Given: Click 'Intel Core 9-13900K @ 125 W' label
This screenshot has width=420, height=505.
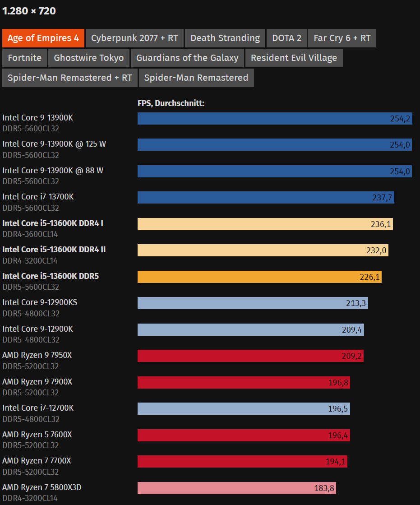Looking at the screenshot, I should coord(54,144).
